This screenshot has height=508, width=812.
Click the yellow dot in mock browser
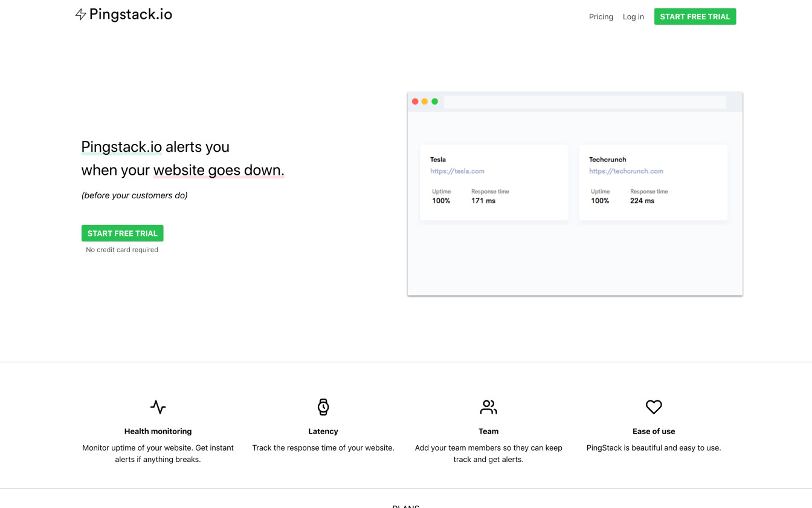(425, 102)
